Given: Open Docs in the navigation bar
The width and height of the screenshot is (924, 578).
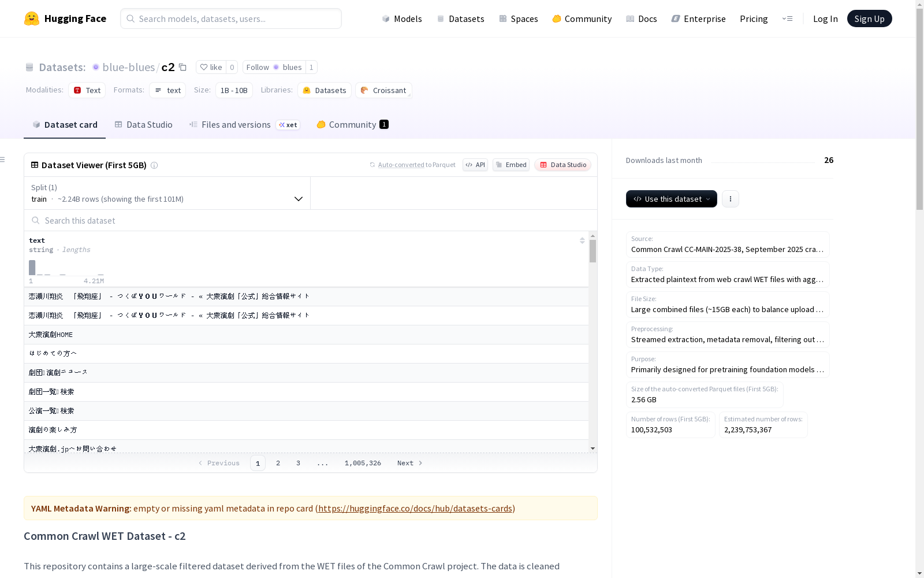Looking at the screenshot, I should [642, 18].
